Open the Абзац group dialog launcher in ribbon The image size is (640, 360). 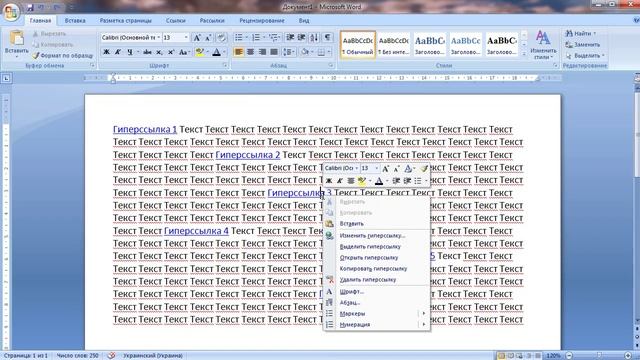[x=331, y=65]
